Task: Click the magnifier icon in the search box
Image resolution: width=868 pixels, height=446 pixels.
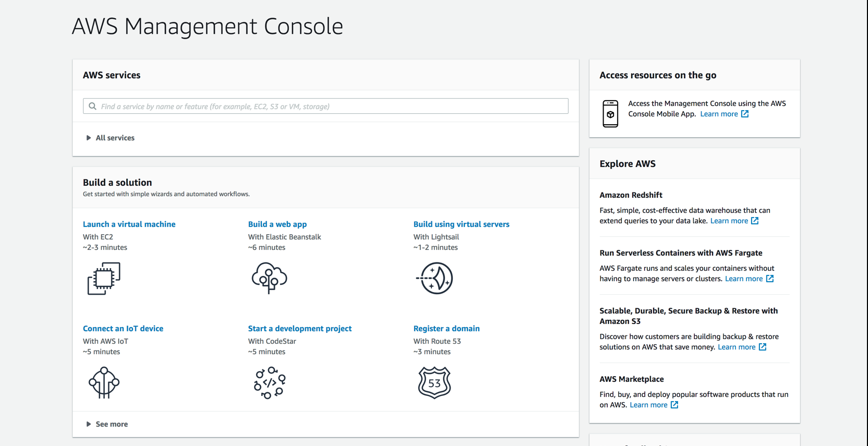Action: coord(92,106)
